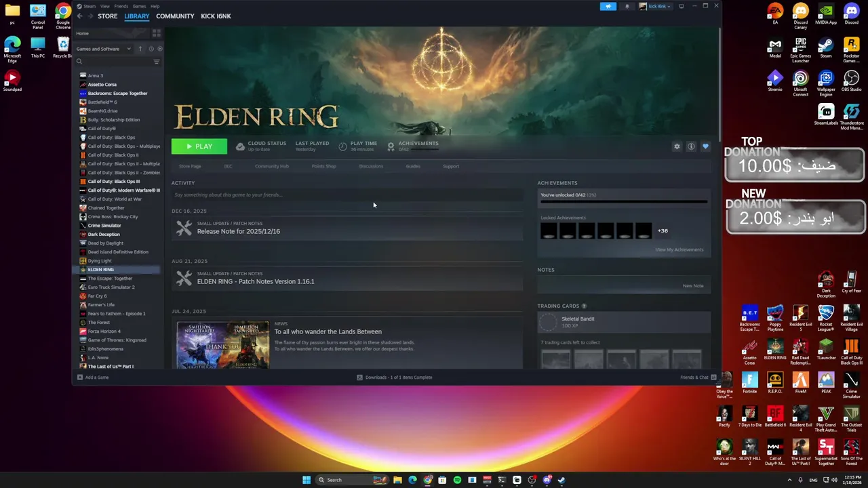Image resolution: width=868 pixels, height=488 pixels.
Task: Open Elden Ring Store Page link
Action: [190, 166]
